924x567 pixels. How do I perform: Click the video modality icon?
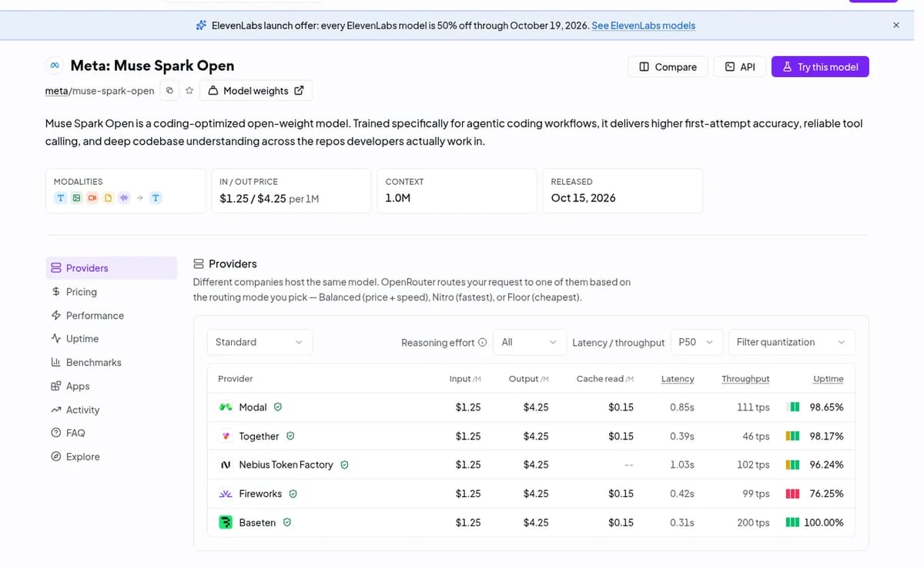(92, 198)
